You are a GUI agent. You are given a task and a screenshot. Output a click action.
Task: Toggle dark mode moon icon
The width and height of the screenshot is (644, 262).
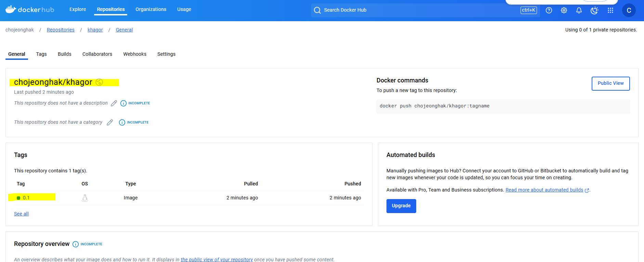point(594,10)
